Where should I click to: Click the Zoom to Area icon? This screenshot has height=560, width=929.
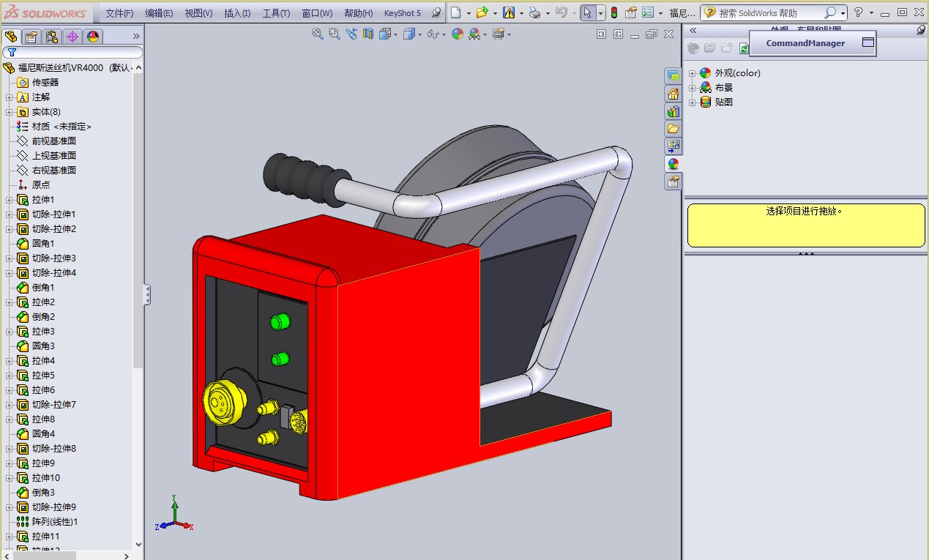(x=335, y=34)
